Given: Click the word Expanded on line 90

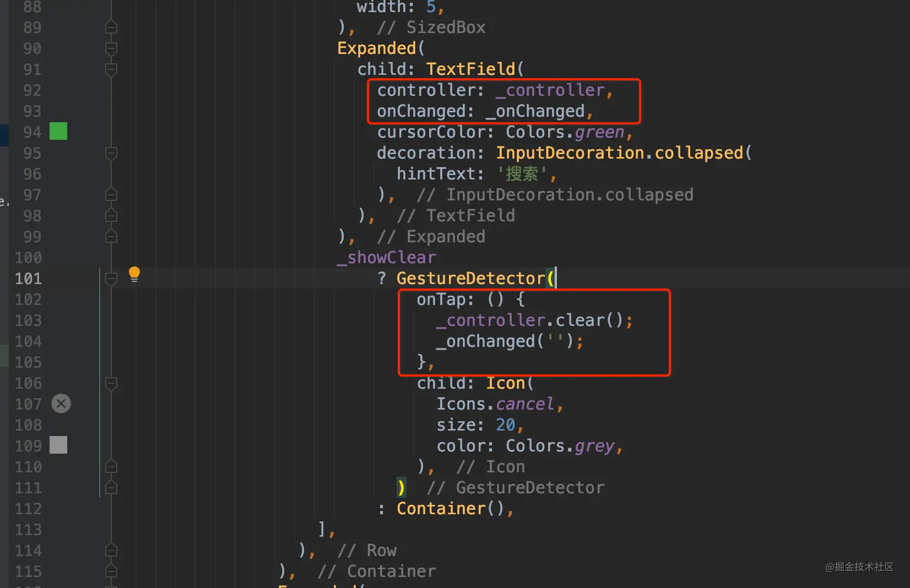Looking at the screenshot, I should click(376, 48).
